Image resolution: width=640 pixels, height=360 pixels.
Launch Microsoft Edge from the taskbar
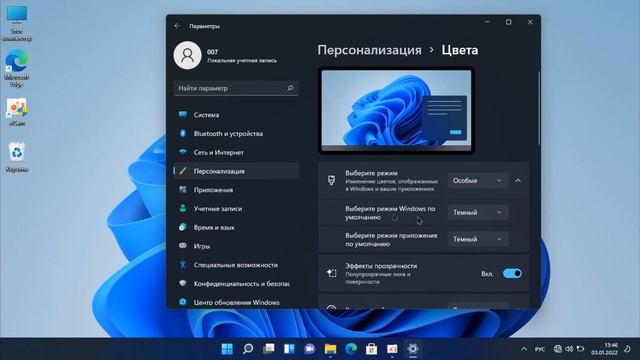tap(351, 349)
